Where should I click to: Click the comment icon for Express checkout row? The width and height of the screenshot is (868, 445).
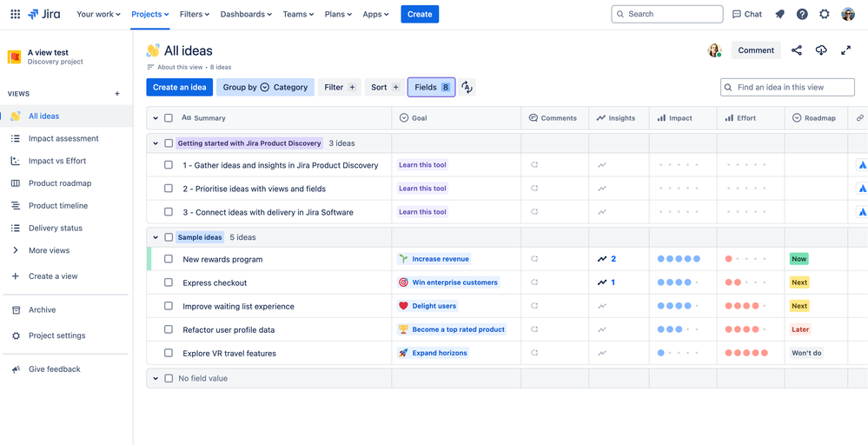tap(534, 282)
